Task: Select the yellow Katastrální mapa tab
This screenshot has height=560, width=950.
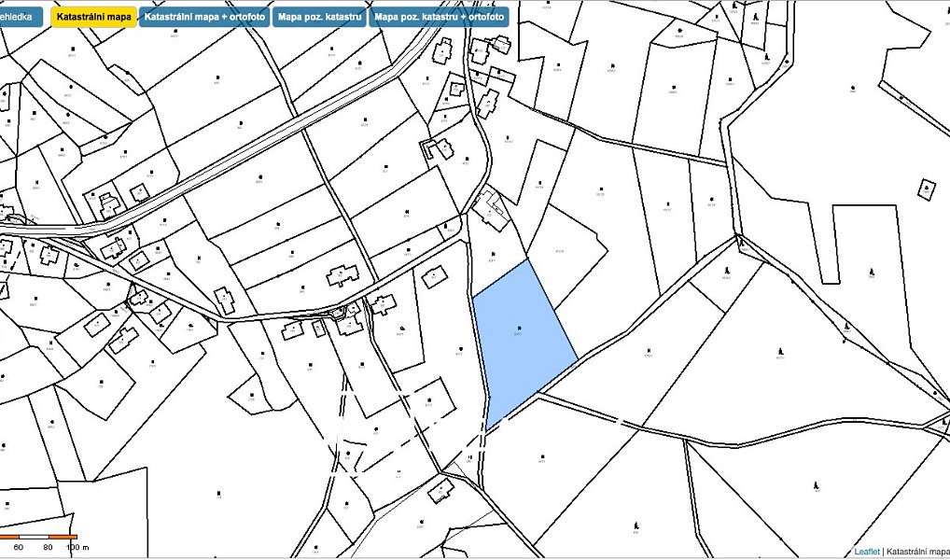Action: (x=93, y=17)
